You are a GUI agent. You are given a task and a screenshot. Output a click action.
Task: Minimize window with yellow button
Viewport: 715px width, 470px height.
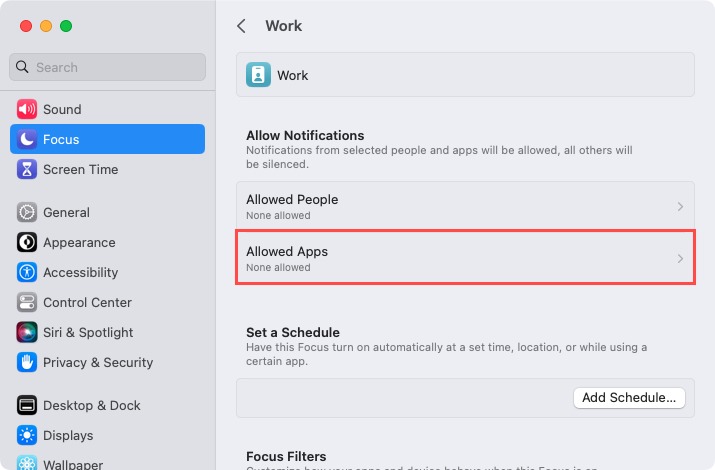click(46, 26)
